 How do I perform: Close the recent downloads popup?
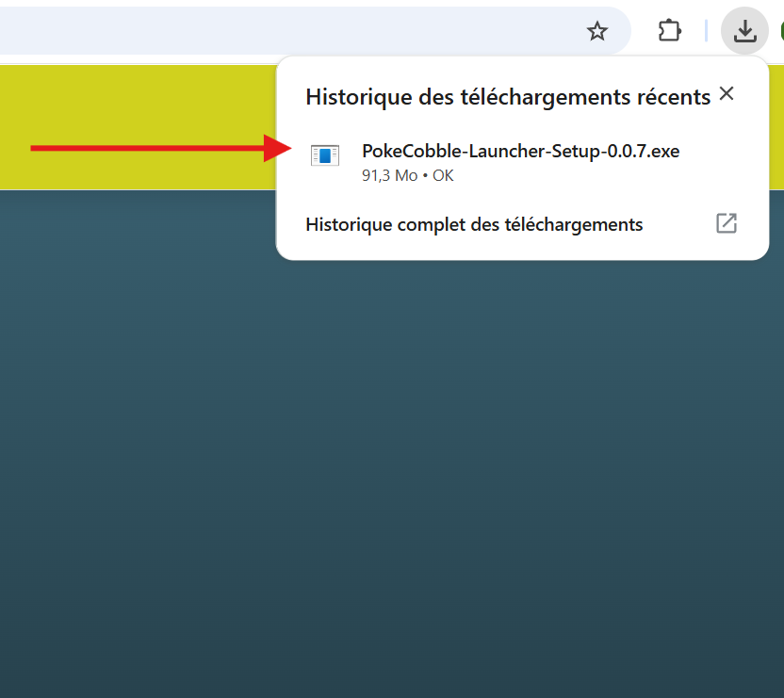coord(726,93)
